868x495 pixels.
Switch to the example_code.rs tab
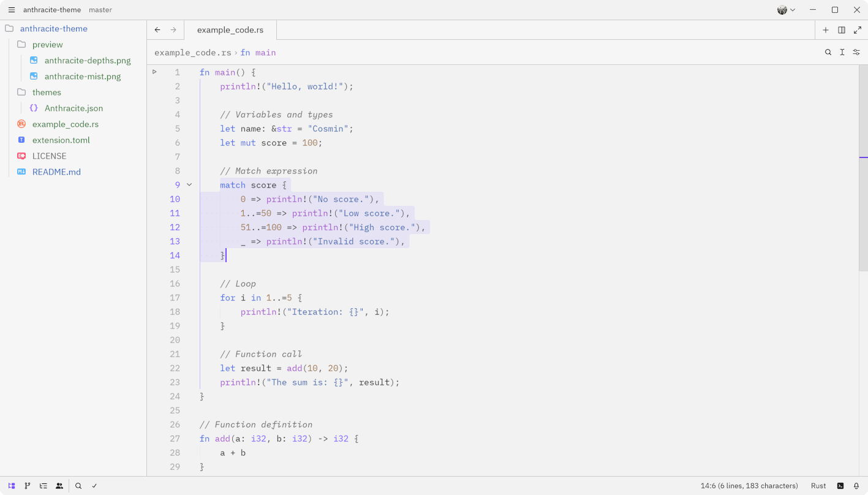pyautogui.click(x=230, y=30)
